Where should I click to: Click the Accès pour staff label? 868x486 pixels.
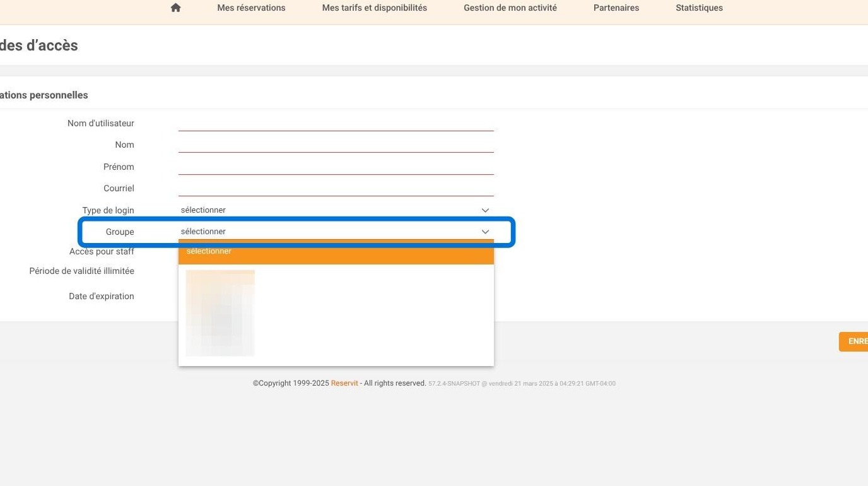click(102, 251)
